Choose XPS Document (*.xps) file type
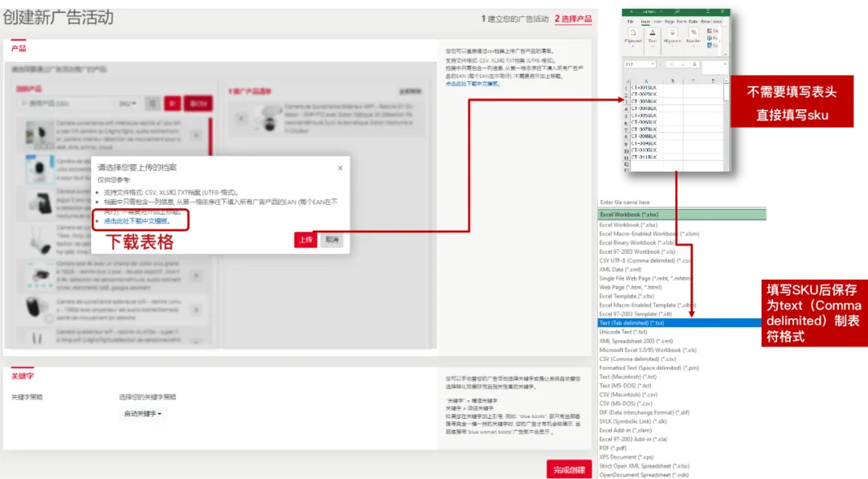868x479 pixels. tap(627, 456)
